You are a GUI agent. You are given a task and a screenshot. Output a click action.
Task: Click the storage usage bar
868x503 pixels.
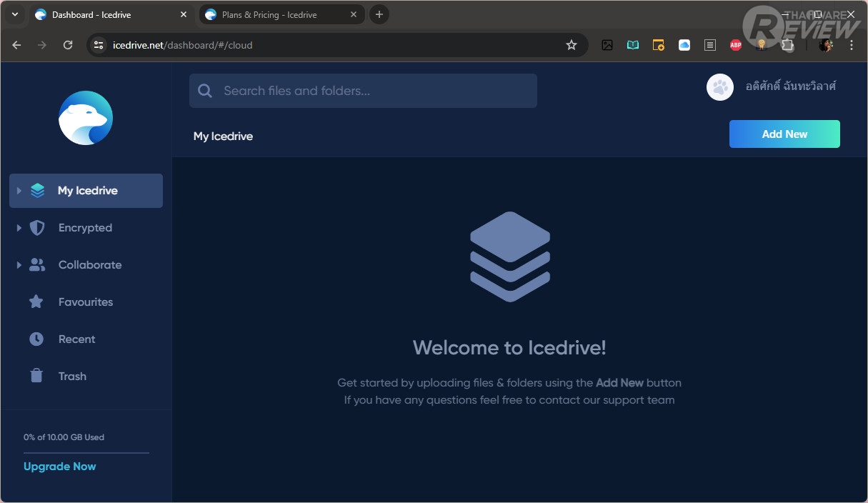click(x=86, y=453)
